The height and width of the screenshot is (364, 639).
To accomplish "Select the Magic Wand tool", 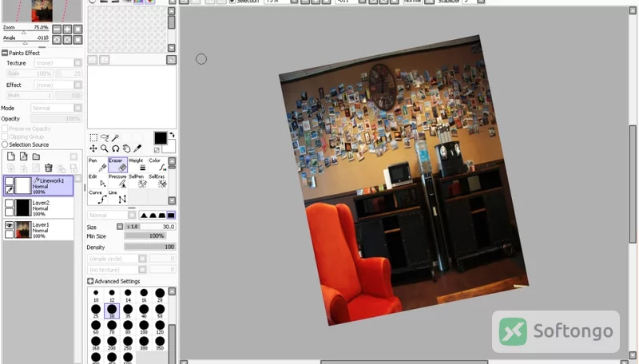I will [115, 137].
